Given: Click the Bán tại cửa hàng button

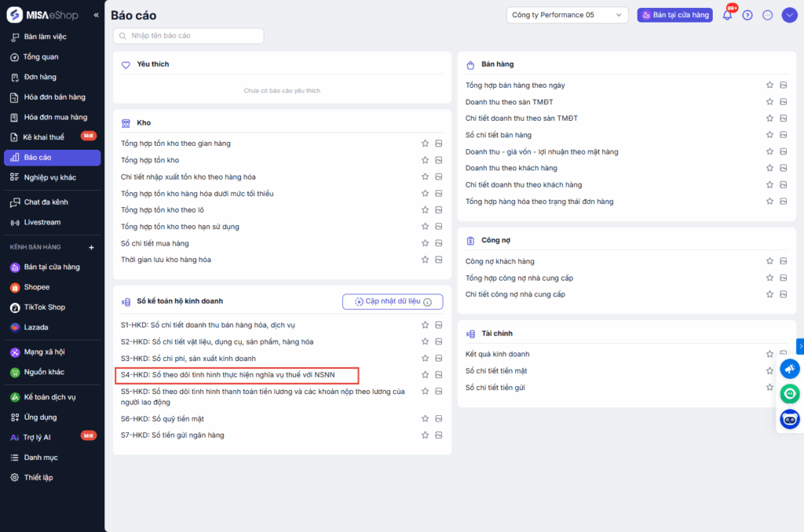Looking at the screenshot, I should pyautogui.click(x=674, y=15).
